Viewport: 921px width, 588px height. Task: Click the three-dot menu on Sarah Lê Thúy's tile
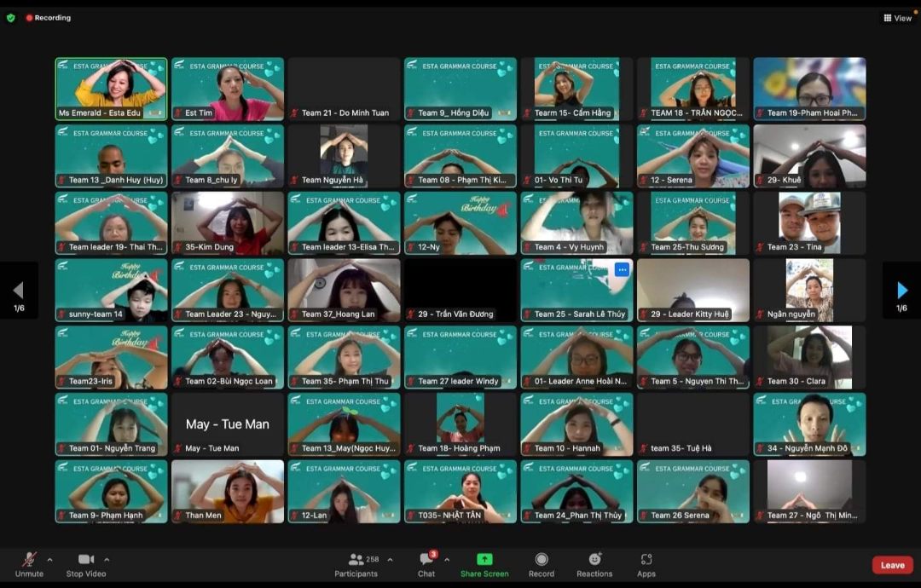(622, 269)
